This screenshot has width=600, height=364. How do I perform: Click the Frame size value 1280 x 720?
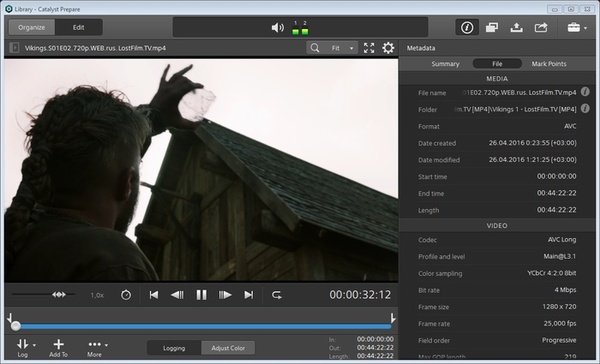pos(559,307)
